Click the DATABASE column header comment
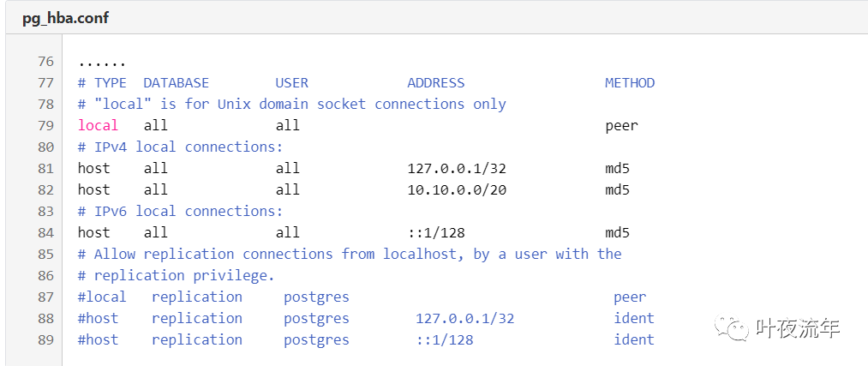Viewport: 868px width, 366px height. click(176, 83)
